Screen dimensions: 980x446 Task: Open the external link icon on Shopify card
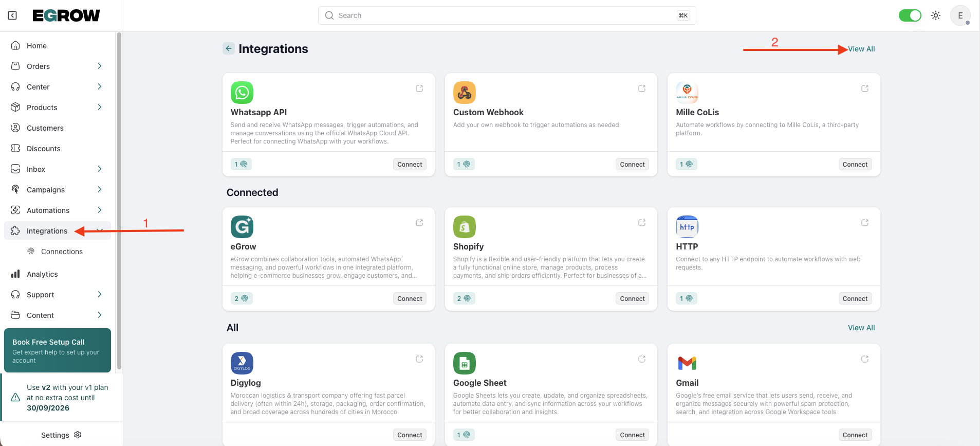pyautogui.click(x=642, y=223)
